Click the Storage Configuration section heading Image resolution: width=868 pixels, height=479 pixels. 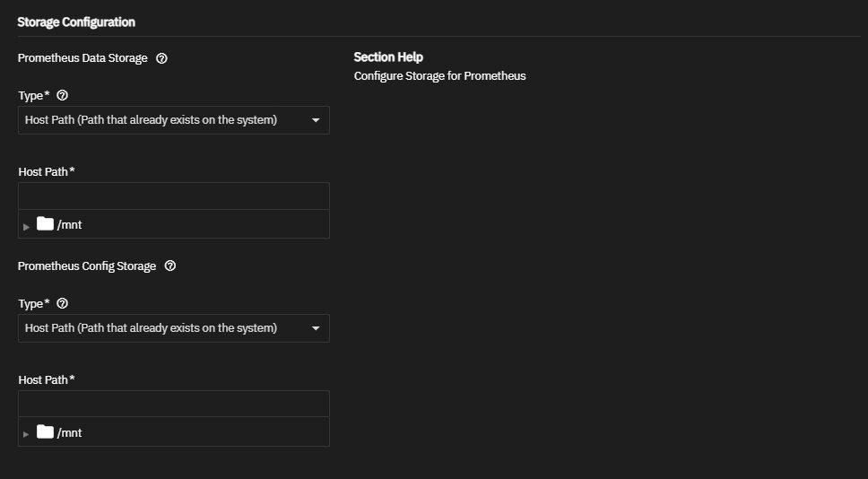[76, 22]
